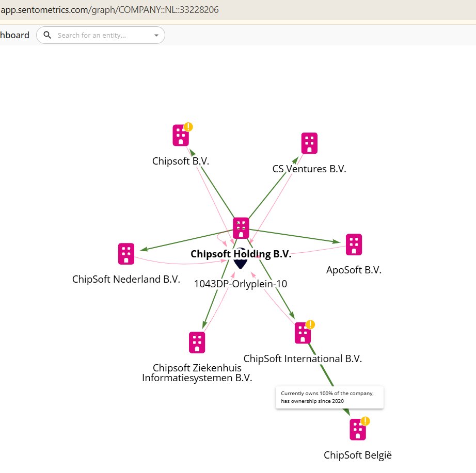Click the 'ChipSoft België' label
This screenshot has width=476, height=473.
358,455
